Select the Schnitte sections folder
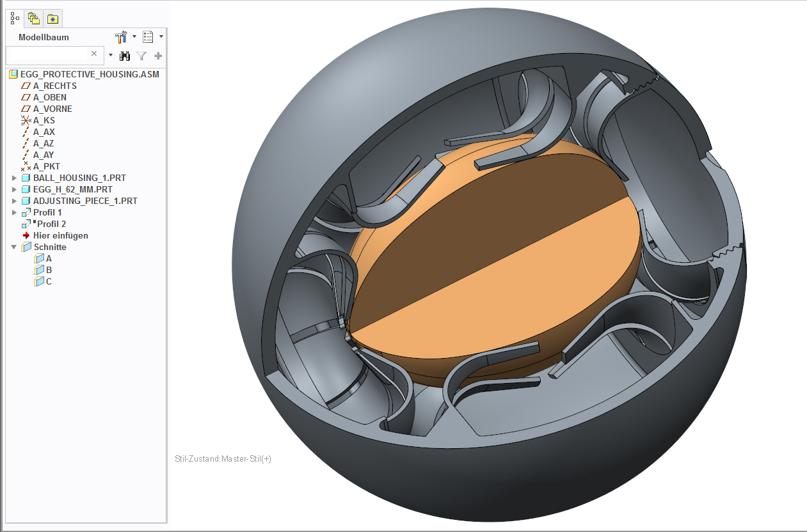This screenshot has height=532, width=807. (x=50, y=247)
